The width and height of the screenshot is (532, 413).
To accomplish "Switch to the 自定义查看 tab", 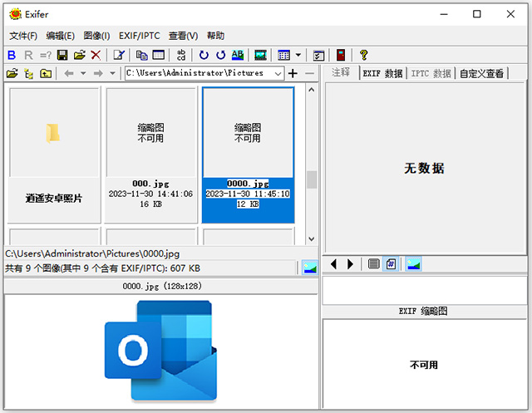I will pos(481,74).
